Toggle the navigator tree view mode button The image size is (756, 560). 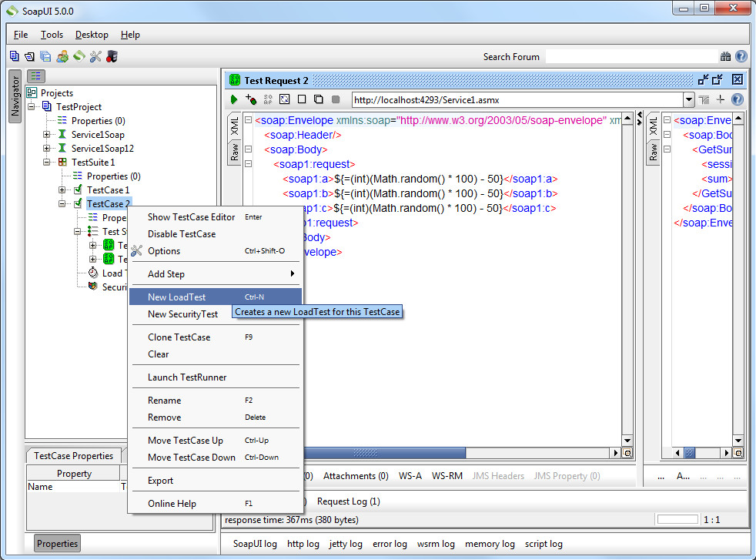coord(36,75)
